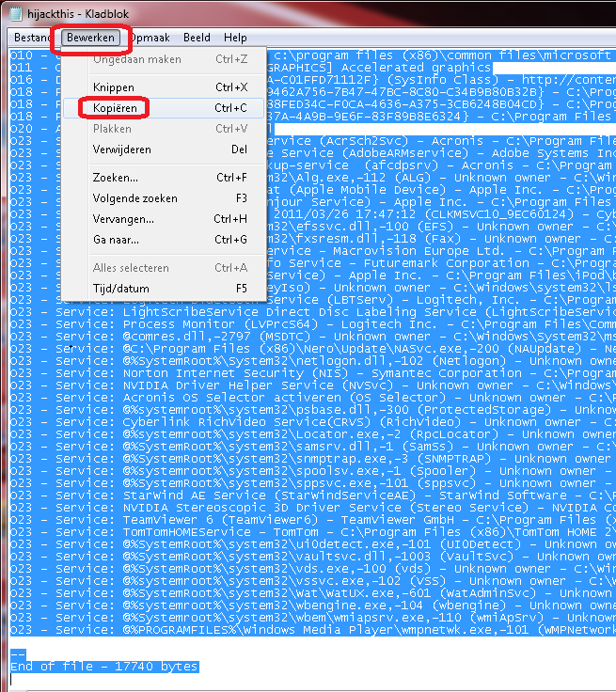Click the NASvc.exe,-200 (NAUpdate) line
616x692 pixels.
(312, 349)
